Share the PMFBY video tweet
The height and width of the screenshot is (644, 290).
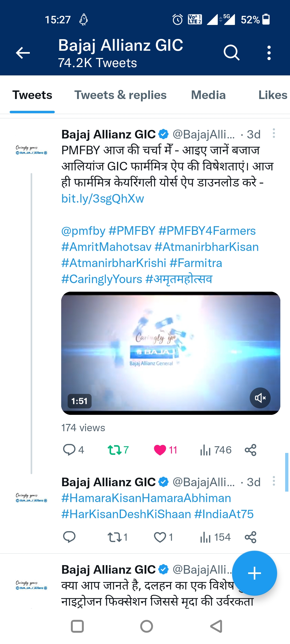coord(251,450)
